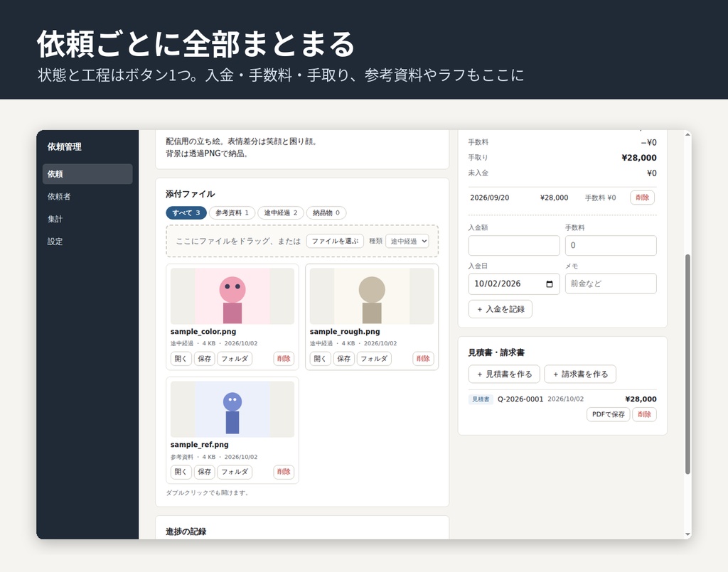Image resolution: width=728 pixels, height=572 pixels.
Task: Delete the 2026/09/20 payment record
Action: (642, 198)
